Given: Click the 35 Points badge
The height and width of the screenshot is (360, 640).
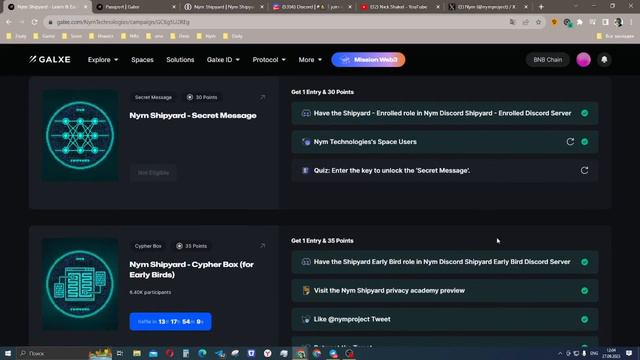Looking at the screenshot, I should click(191, 246).
